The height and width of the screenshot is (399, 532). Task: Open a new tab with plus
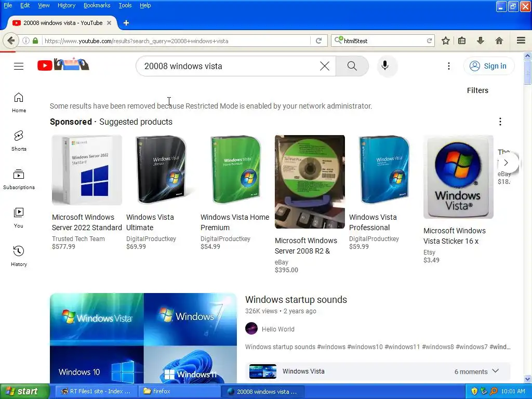click(126, 23)
